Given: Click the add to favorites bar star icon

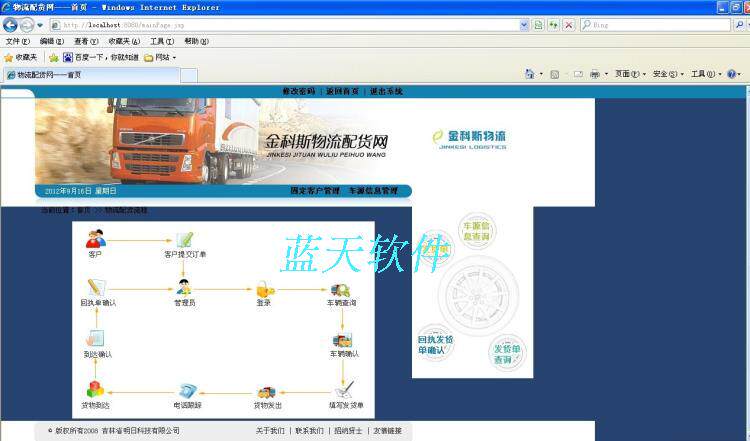Looking at the screenshot, I should pyautogui.click(x=54, y=57).
